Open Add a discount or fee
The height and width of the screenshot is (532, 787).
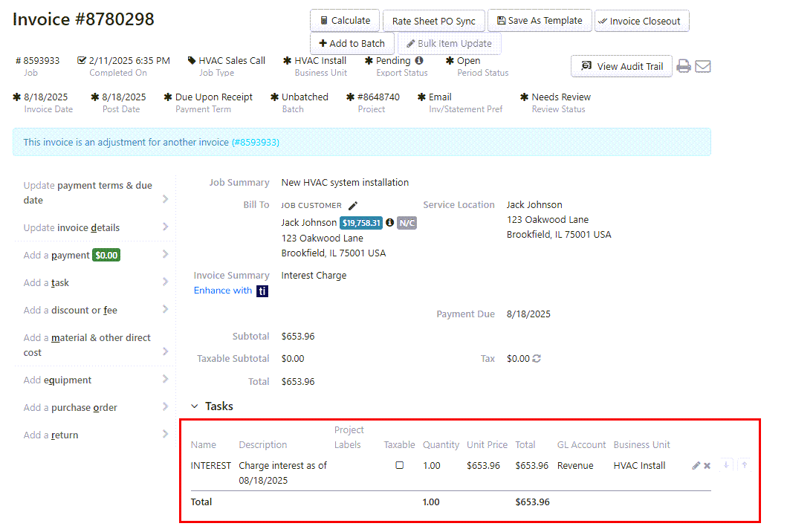point(95,310)
